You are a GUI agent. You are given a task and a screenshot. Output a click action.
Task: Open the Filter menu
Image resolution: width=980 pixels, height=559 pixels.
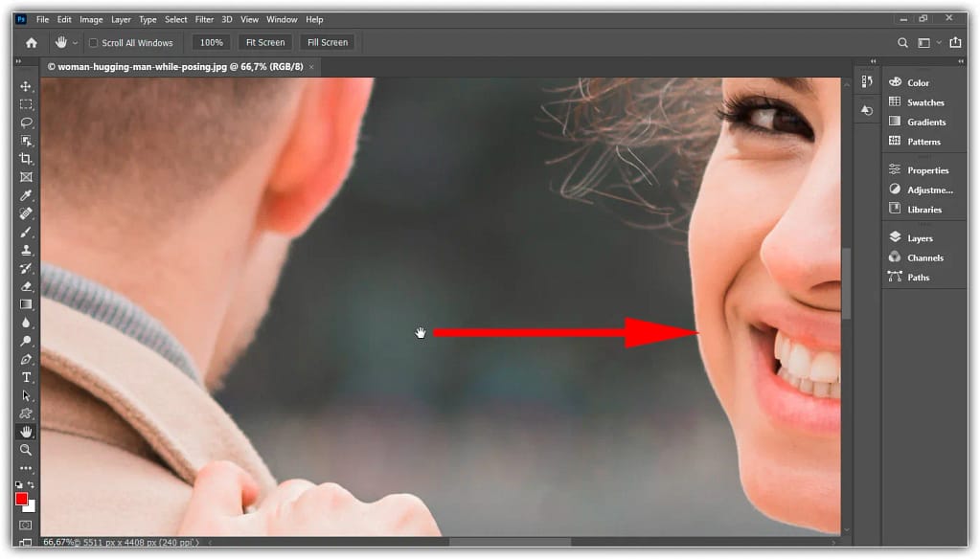(204, 19)
